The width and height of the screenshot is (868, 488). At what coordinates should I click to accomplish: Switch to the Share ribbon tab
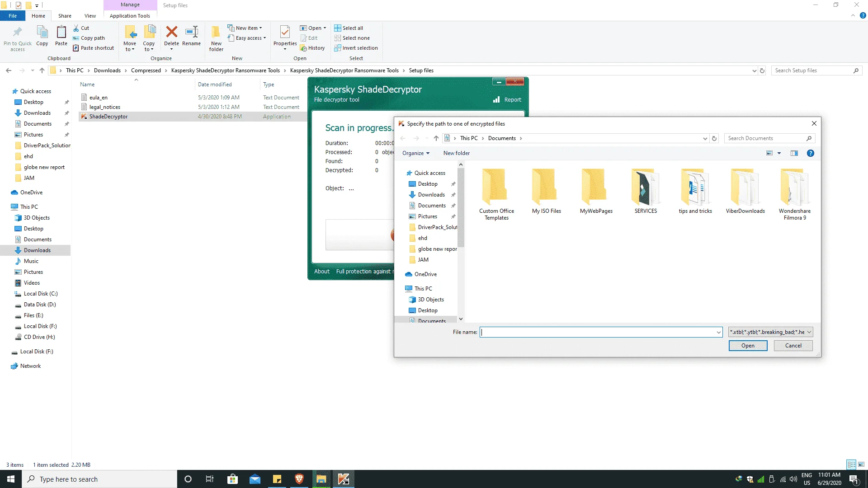click(65, 16)
